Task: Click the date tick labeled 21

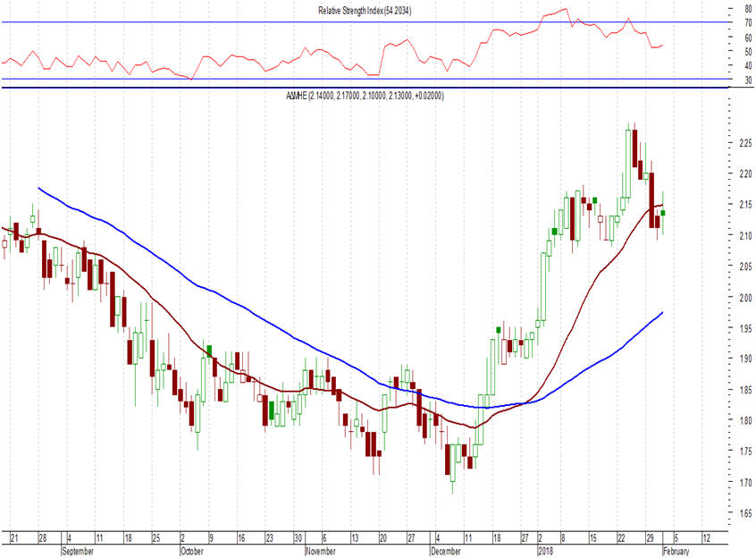Action: 14,538
